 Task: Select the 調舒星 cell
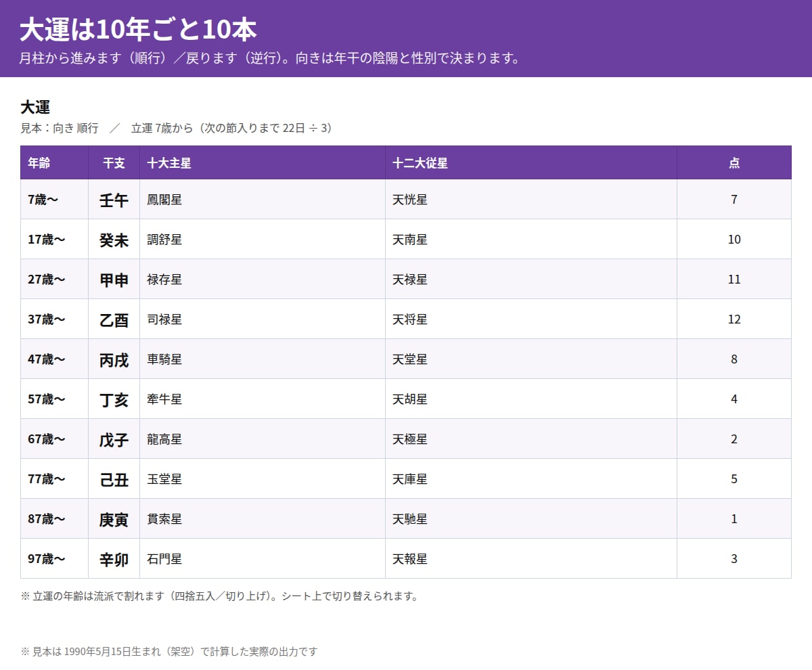pos(263,240)
